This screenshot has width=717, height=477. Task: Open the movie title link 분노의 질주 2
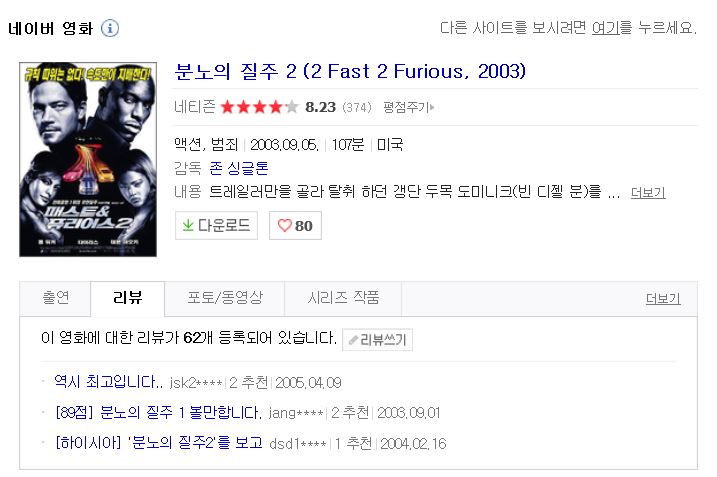coord(349,71)
